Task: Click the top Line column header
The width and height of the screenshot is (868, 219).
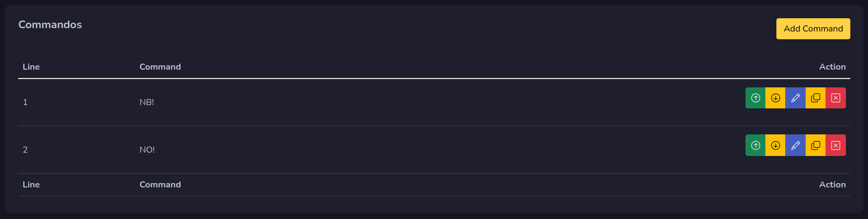Action: [31, 67]
